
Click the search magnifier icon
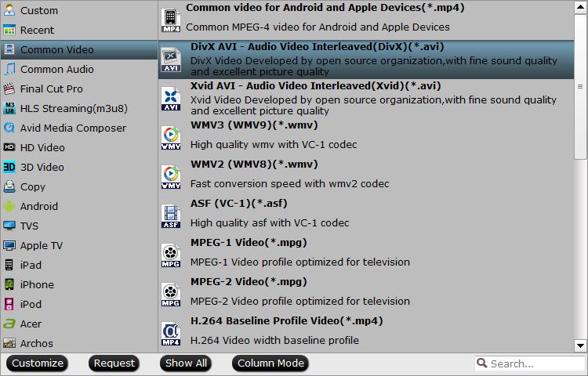(x=482, y=363)
